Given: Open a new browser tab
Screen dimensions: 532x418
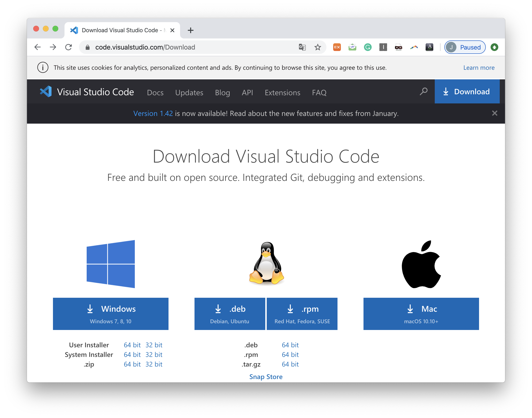Looking at the screenshot, I should coord(191,30).
